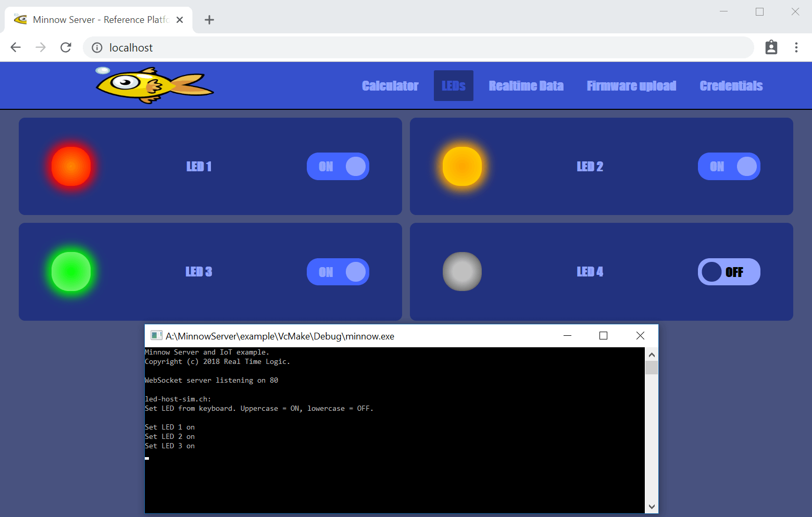812x517 pixels.
Task: Select the LEDs navigation item
Action: pyautogui.click(x=454, y=86)
